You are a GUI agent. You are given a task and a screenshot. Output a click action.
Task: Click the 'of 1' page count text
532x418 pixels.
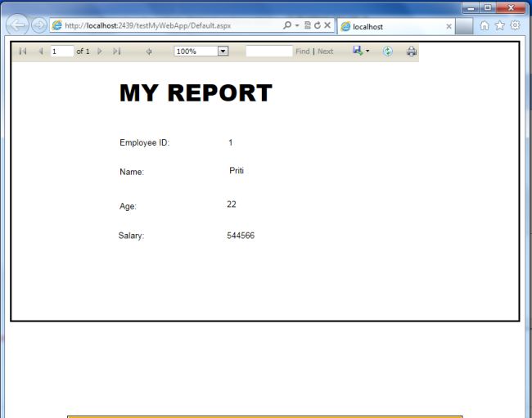pos(83,52)
